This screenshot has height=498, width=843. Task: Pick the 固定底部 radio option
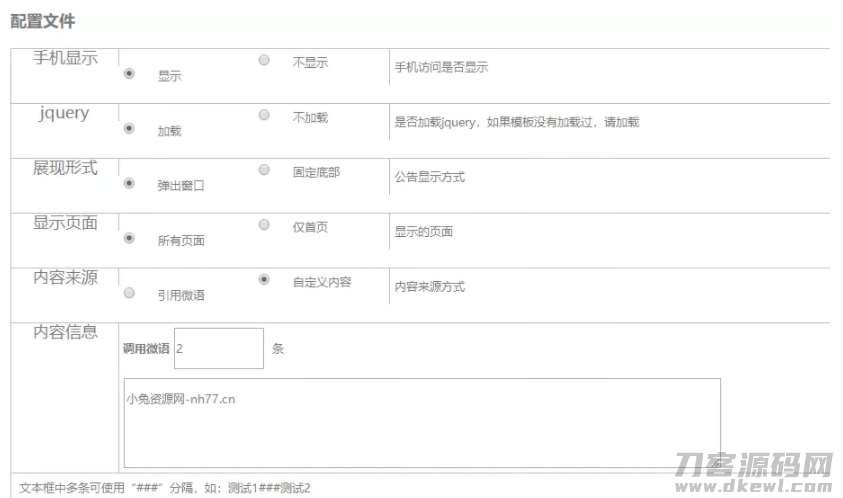(x=264, y=170)
